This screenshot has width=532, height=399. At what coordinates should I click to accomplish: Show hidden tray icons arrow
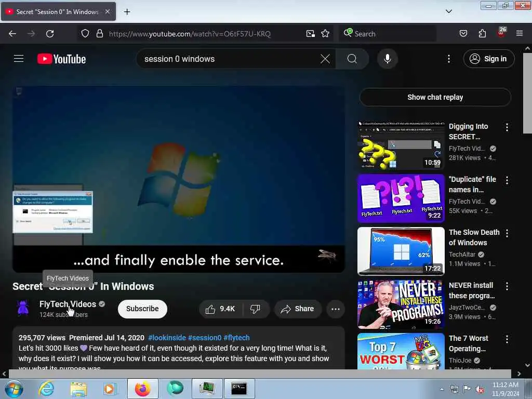[442, 390]
